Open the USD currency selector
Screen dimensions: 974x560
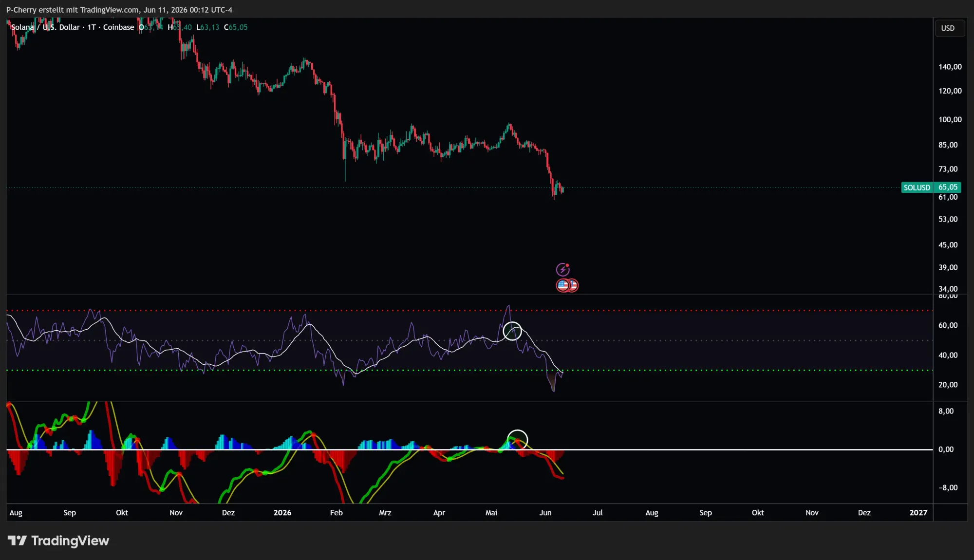(x=950, y=28)
